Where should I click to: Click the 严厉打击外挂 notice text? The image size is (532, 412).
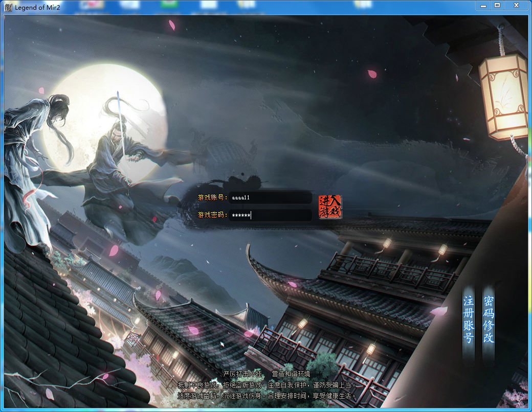pos(242,374)
